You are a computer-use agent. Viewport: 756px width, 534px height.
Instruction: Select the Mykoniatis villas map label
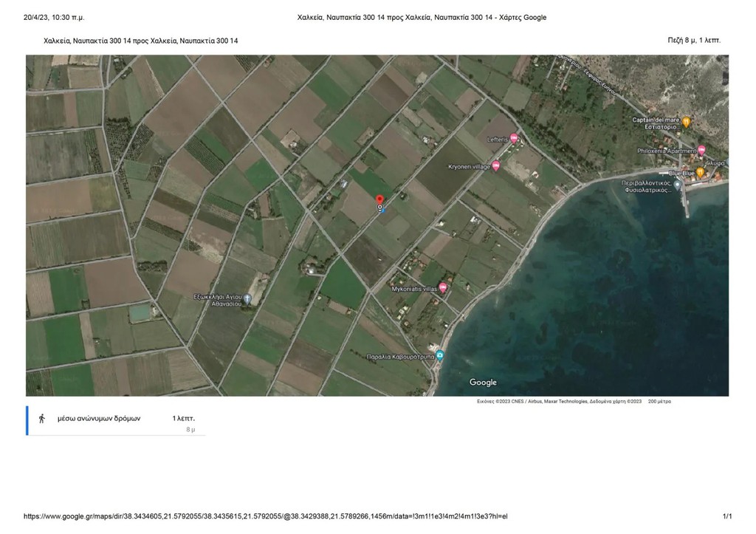click(x=414, y=289)
